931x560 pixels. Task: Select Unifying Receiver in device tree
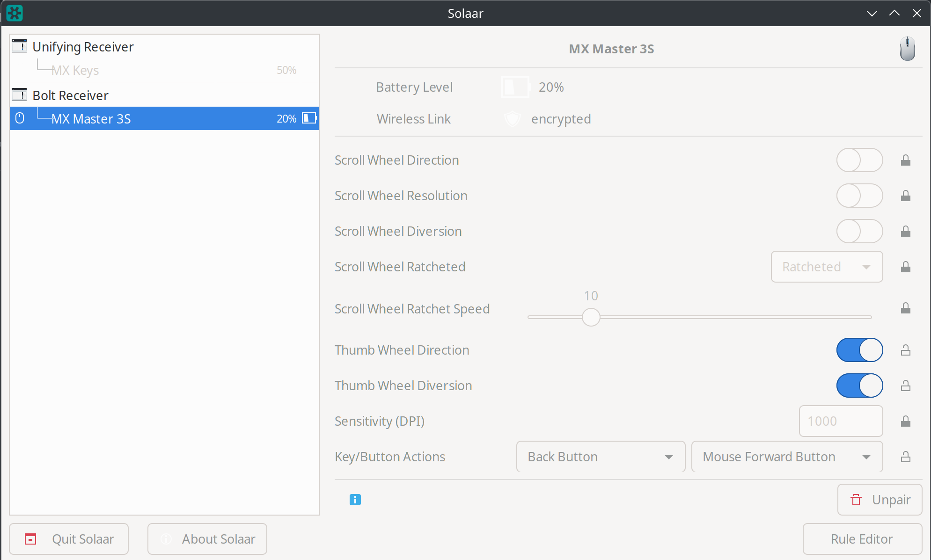tap(83, 47)
